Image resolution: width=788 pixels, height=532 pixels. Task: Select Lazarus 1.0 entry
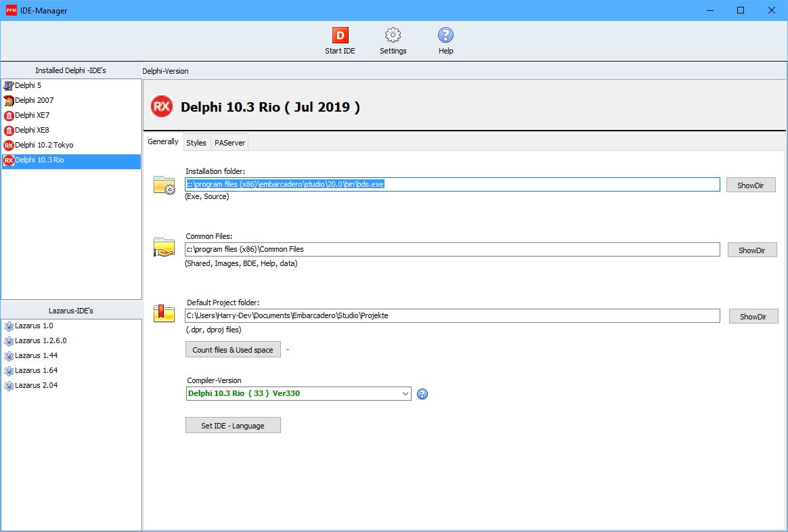(71, 326)
